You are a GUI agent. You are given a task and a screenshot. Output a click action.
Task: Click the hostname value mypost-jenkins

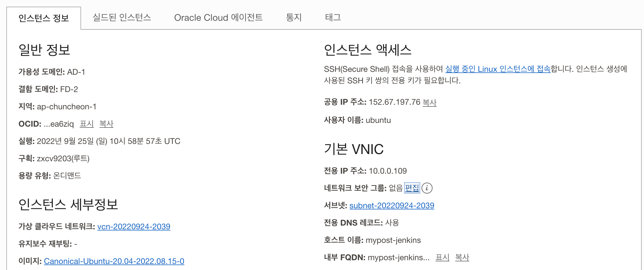pos(393,240)
